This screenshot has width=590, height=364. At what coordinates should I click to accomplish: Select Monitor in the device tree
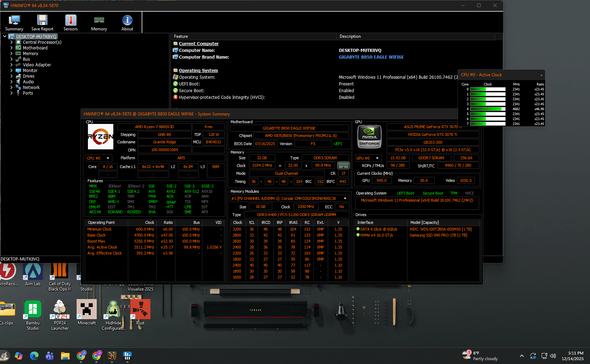30,71
